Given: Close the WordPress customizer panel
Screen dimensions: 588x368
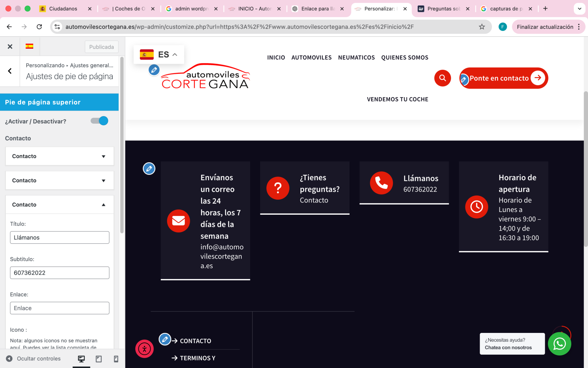Looking at the screenshot, I should coord(10,46).
